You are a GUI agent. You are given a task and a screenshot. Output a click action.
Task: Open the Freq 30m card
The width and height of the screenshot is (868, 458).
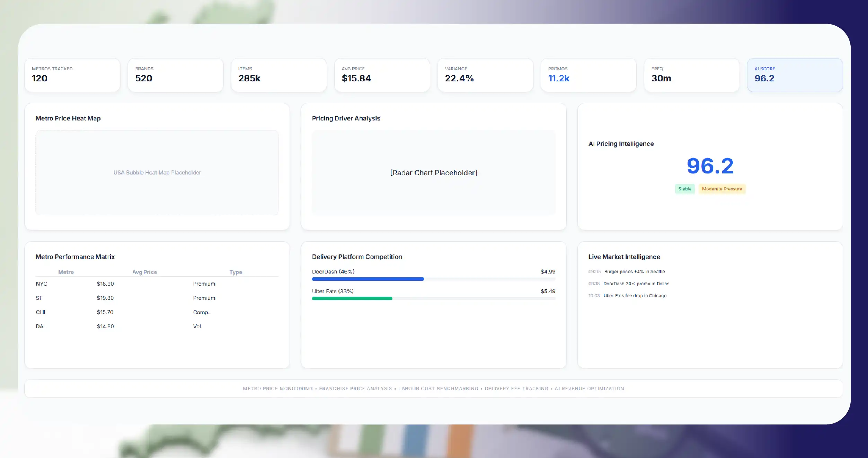(x=692, y=75)
